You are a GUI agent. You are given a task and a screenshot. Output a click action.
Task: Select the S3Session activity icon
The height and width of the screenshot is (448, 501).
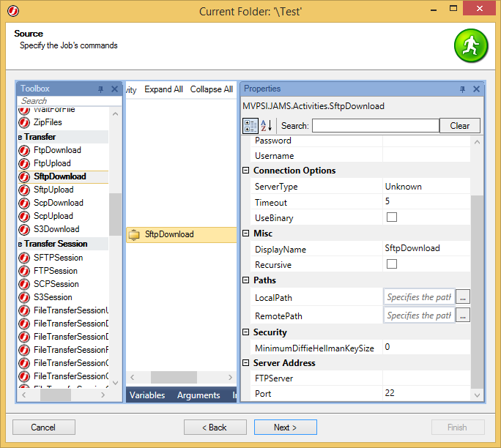tap(24, 297)
